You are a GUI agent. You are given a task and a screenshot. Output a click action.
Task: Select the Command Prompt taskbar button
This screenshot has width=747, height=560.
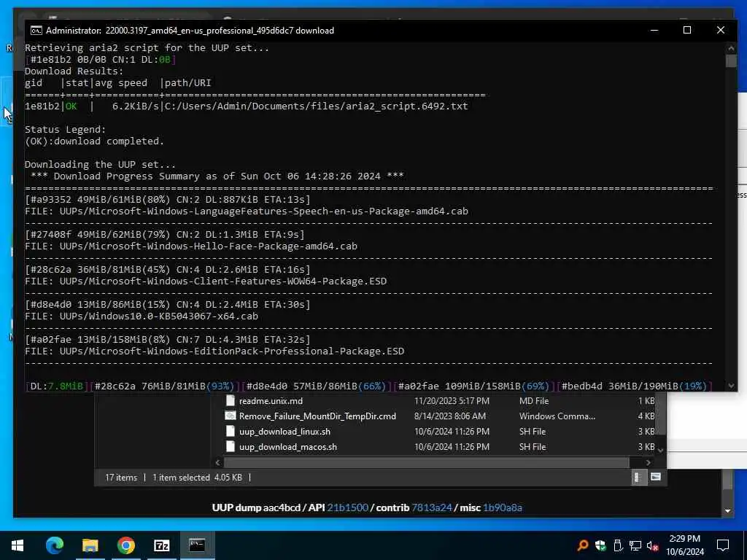tap(197, 545)
